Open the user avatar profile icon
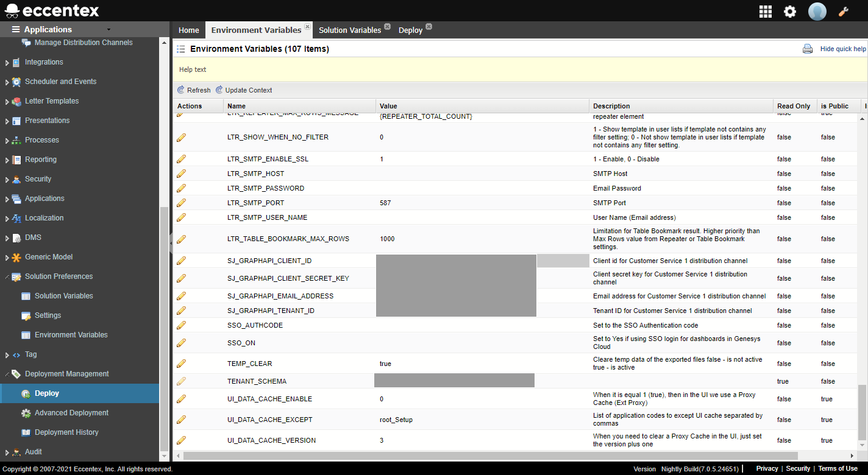 (x=817, y=11)
